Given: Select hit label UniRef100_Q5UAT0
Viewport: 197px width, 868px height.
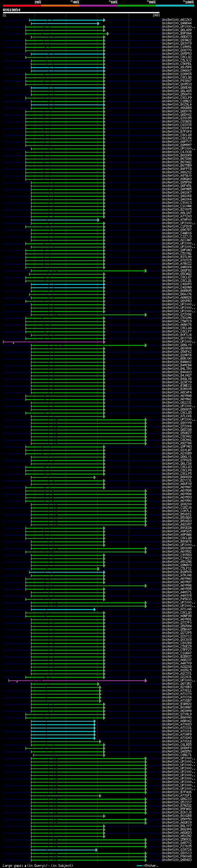Looking at the screenshot, I should [x=177, y=94].
